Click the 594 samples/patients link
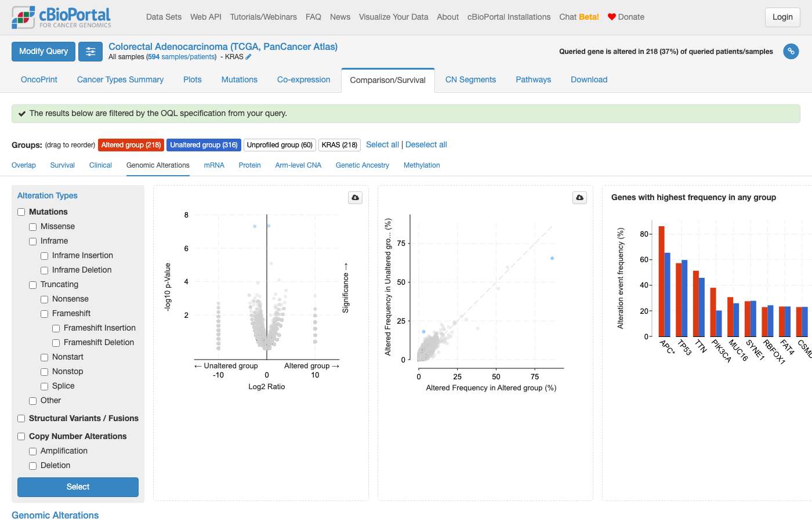812x522 pixels. (182, 57)
